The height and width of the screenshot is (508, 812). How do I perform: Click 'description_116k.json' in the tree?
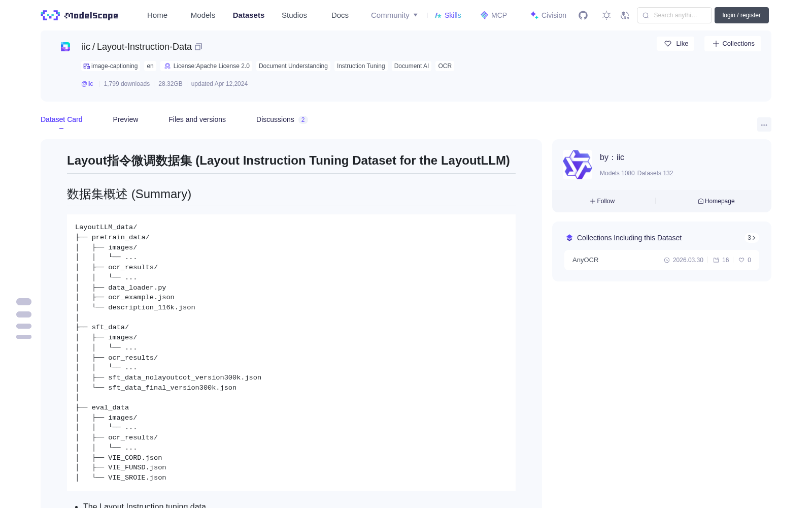(x=152, y=307)
